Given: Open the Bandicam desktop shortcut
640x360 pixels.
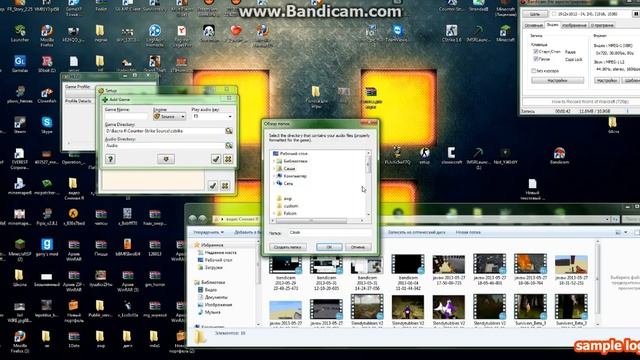Looking at the screenshot, I should pos(559,156).
